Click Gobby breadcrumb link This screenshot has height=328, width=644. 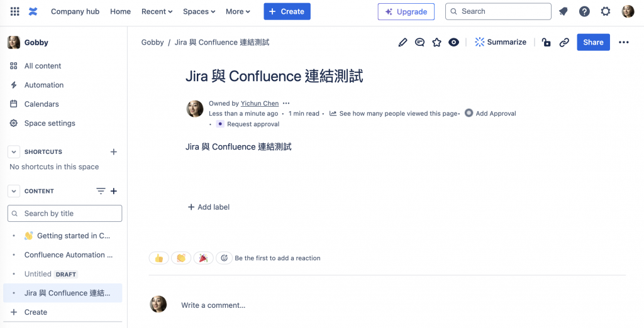tap(152, 42)
